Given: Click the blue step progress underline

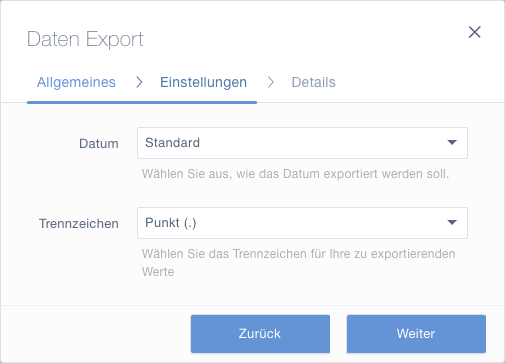Looking at the screenshot, I should click(142, 102).
